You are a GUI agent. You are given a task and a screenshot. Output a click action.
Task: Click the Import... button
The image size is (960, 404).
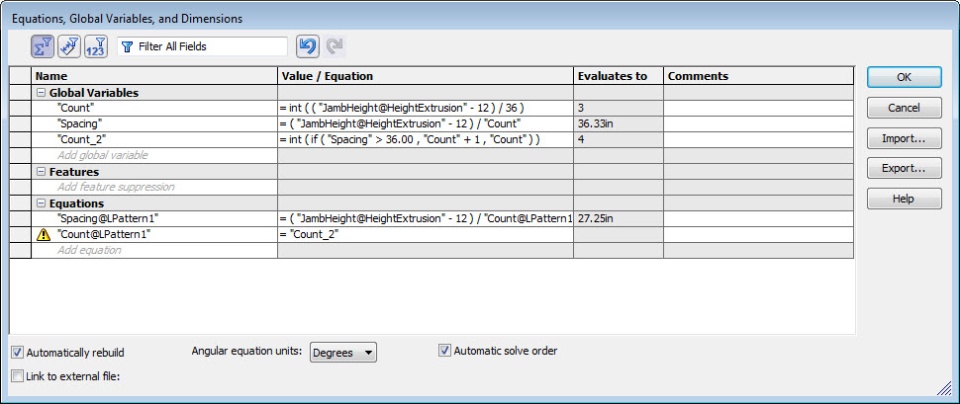click(904, 138)
